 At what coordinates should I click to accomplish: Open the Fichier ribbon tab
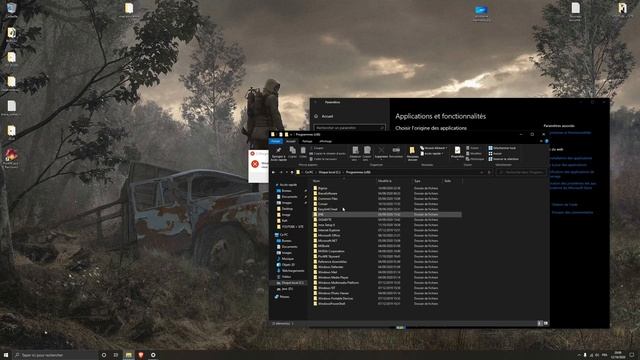276,141
